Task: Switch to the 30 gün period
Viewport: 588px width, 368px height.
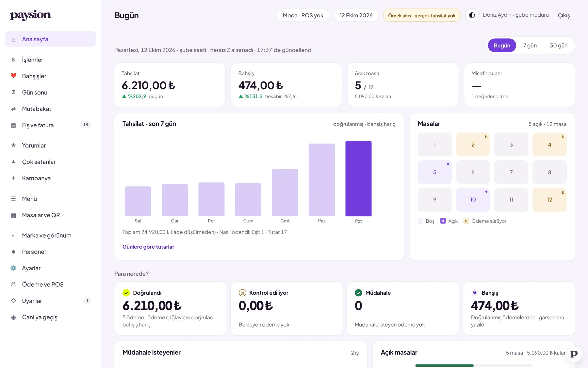Action: point(559,45)
